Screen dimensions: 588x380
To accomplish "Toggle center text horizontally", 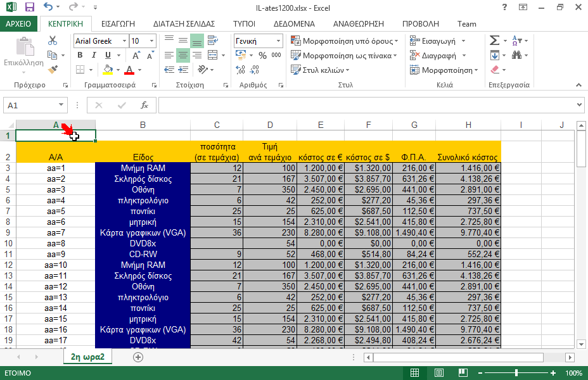I will [183, 56].
